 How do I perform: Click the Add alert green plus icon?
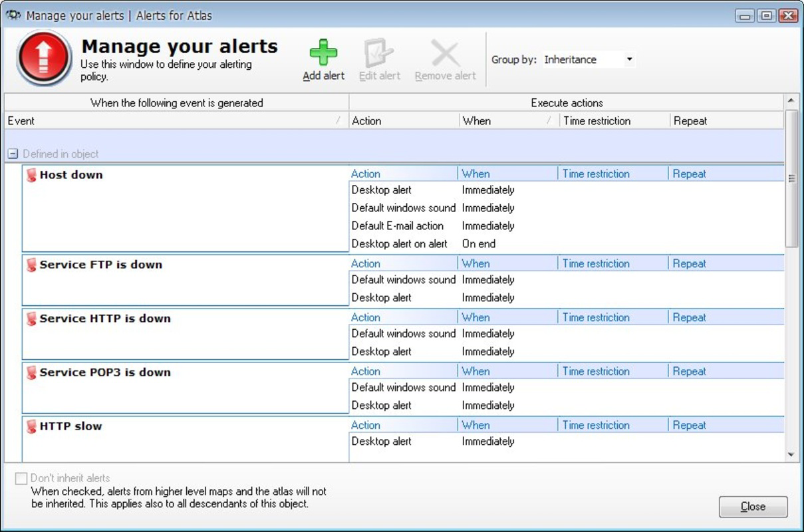[x=324, y=53]
